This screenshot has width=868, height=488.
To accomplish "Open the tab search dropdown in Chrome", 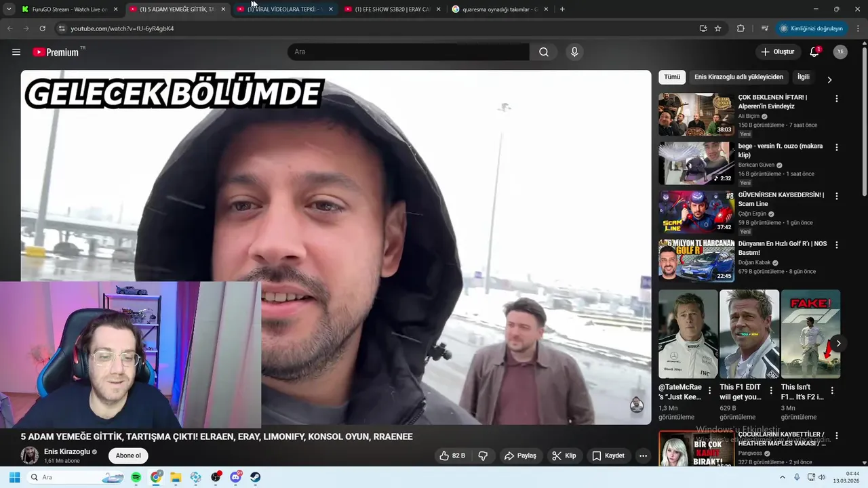I will (9, 9).
